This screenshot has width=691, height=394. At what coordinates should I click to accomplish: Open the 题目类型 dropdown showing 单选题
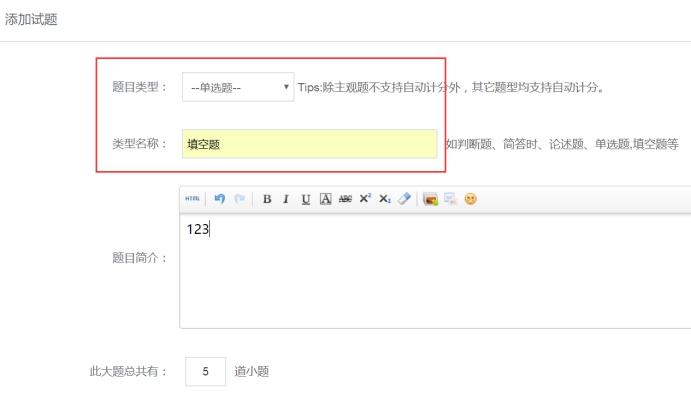pyautogui.click(x=238, y=87)
